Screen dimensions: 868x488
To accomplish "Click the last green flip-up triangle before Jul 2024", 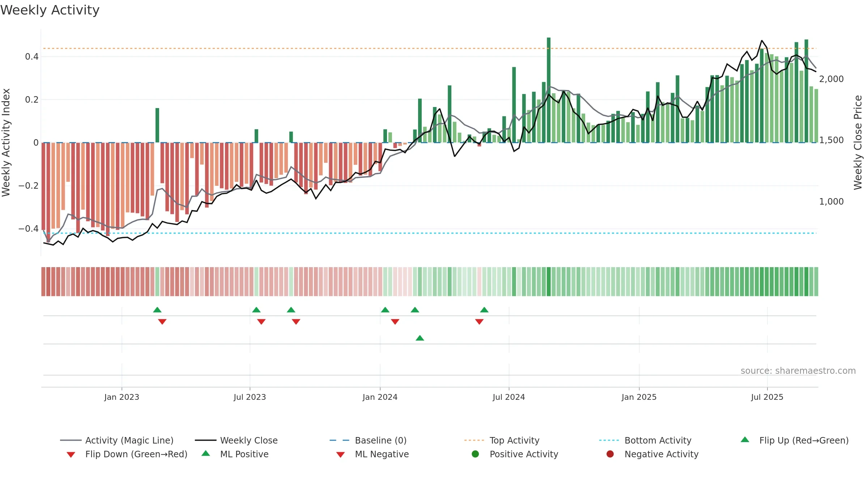I will pos(484,310).
